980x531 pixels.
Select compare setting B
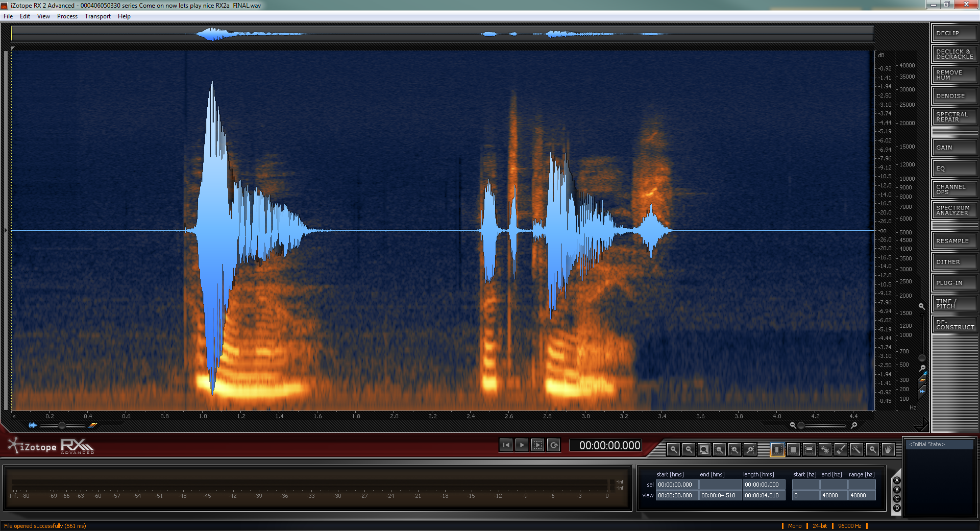point(897,490)
